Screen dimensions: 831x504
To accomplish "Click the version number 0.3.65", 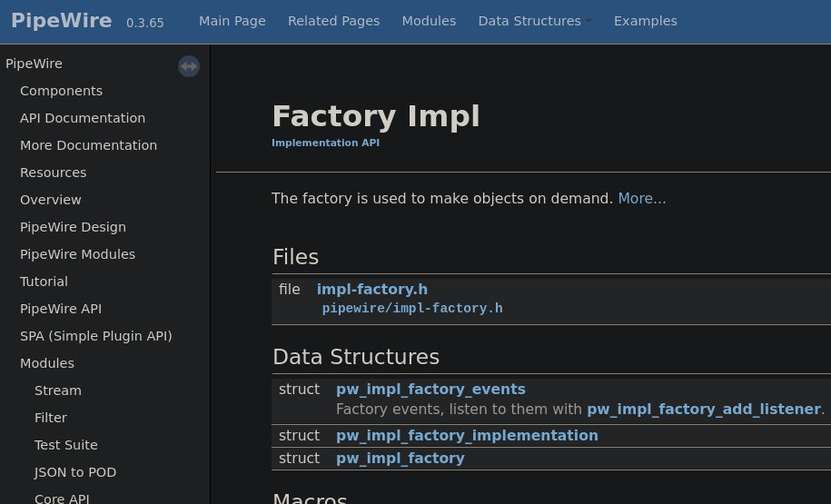I will (145, 23).
